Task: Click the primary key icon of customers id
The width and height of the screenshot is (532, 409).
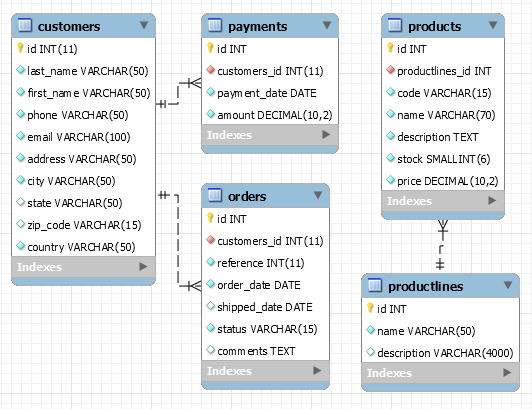Action: click(x=20, y=48)
